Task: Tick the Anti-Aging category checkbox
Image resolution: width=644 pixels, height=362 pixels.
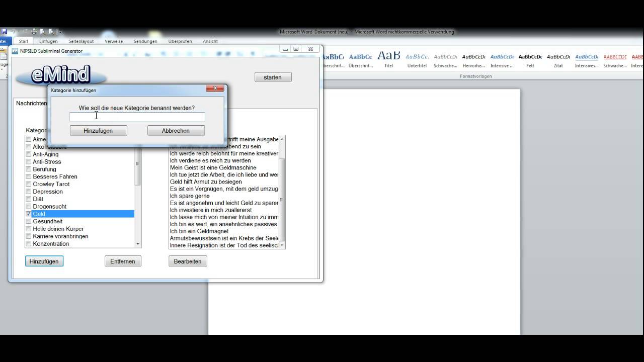Action: click(29, 154)
